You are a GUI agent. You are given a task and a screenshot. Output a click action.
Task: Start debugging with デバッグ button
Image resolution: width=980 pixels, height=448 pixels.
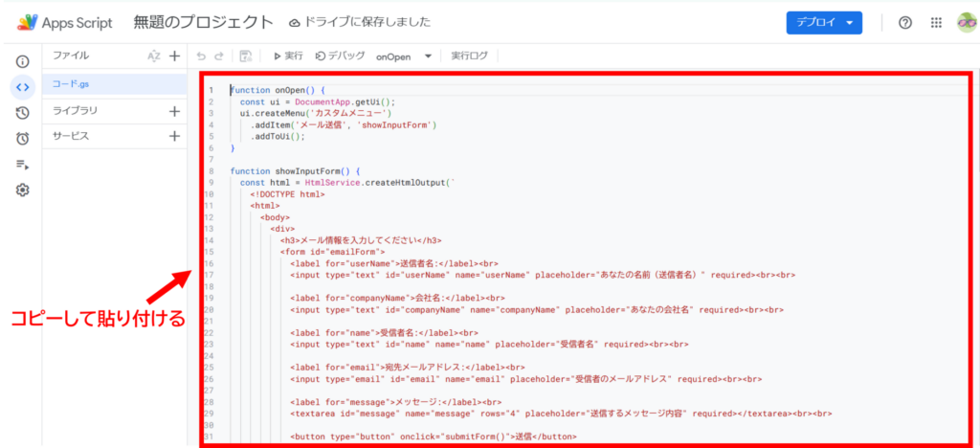pos(340,56)
